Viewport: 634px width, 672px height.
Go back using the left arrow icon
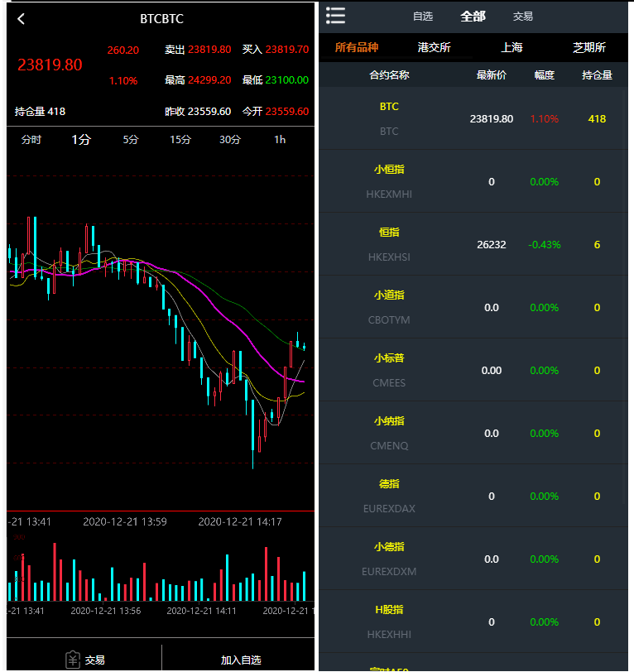click(x=21, y=19)
